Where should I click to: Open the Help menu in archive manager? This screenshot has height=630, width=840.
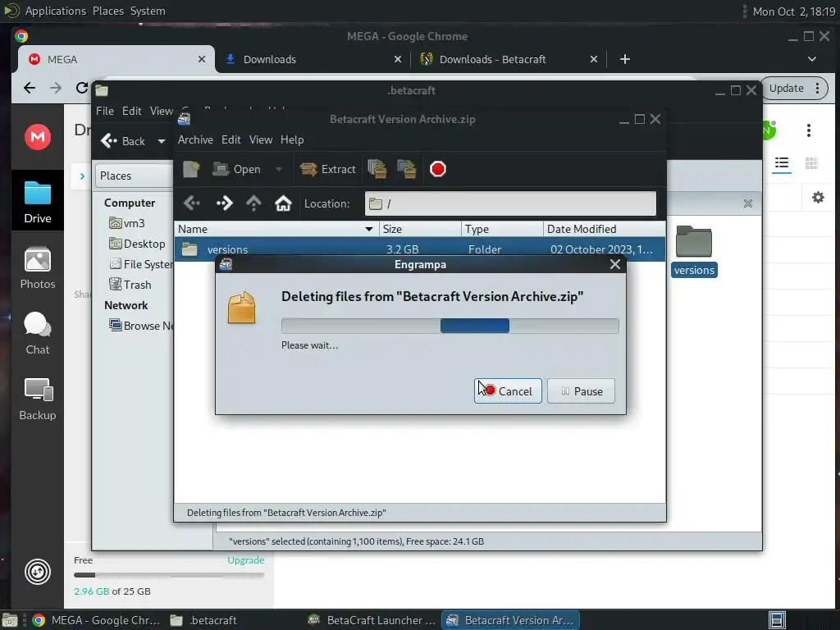292,139
